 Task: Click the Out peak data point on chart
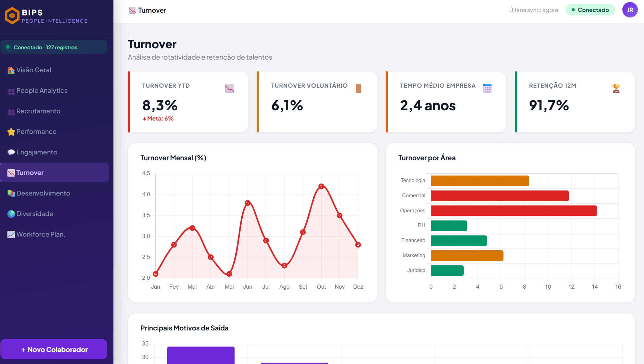321,186
